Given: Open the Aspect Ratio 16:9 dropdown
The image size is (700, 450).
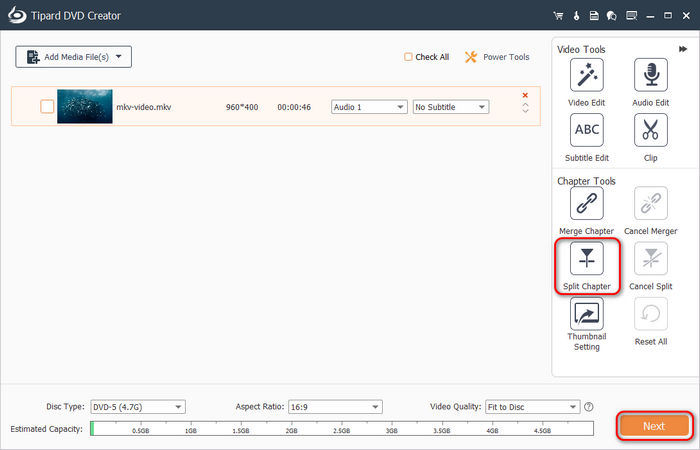Looking at the screenshot, I should click(335, 407).
